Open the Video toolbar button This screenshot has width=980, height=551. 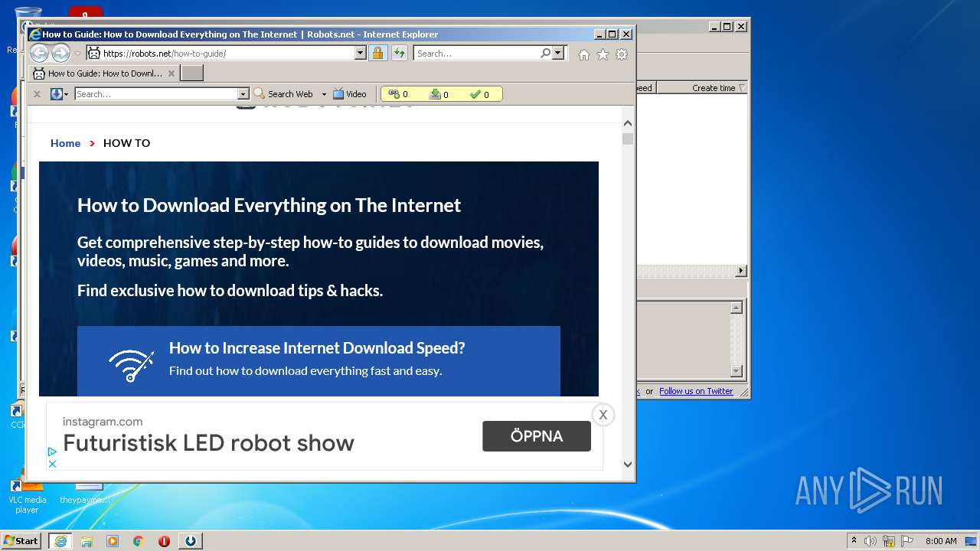pyautogui.click(x=350, y=94)
